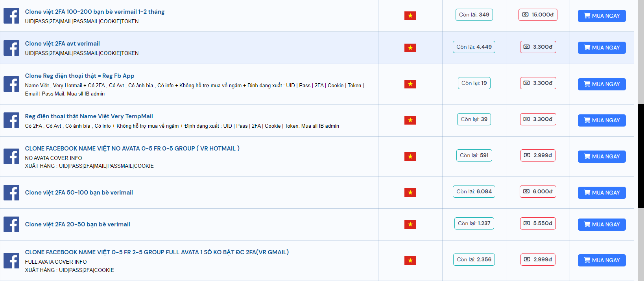Viewport: 644px width, 281px height.
Task: Open 'CLONE FACEBOOK NAME VIỆT NO AVATA 0-5 FR' link
Action: pos(132,149)
